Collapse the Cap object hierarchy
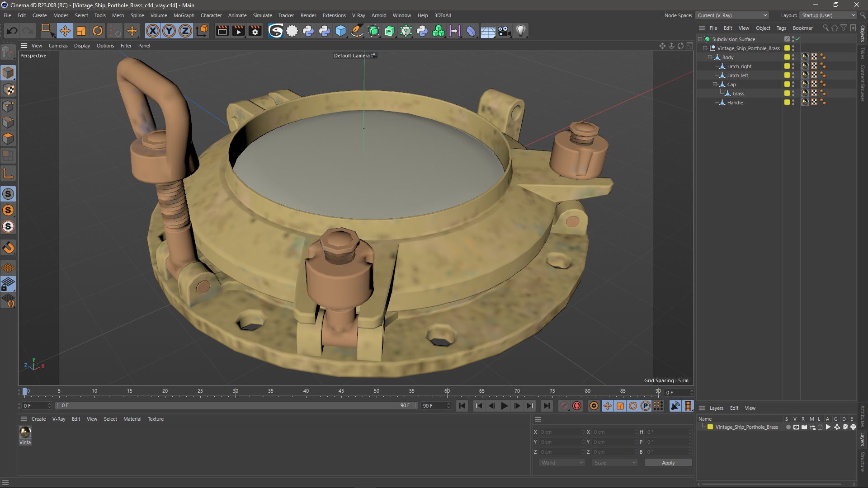The height and width of the screenshot is (488, 868). 715,84
